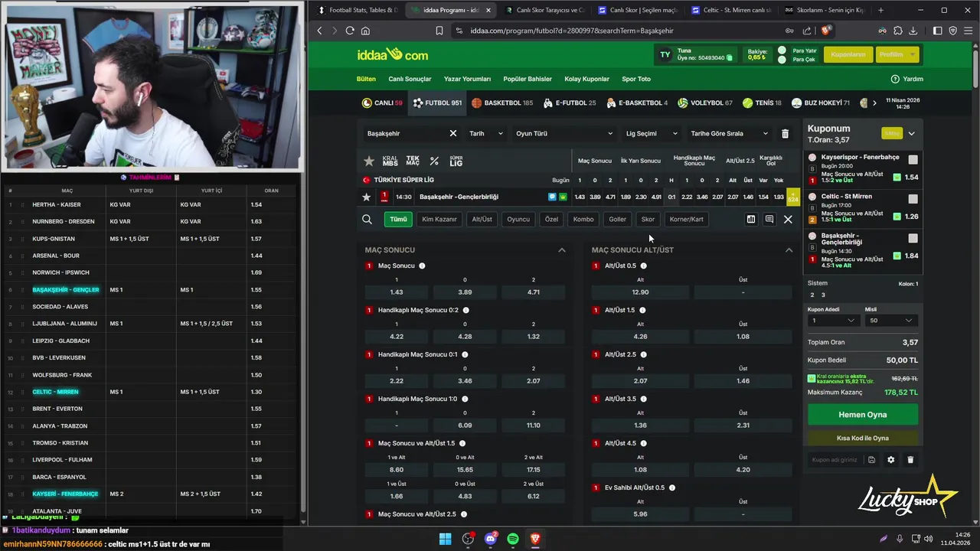The height and width of the screenshot is (551, 980).
Task: Select the Kim Kazanır market tab
Action: point(439,220)
